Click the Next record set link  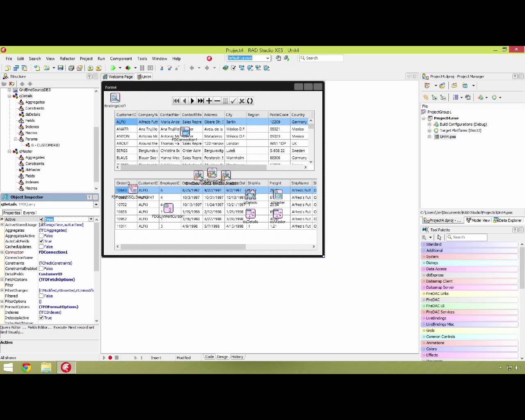(81, 327)
